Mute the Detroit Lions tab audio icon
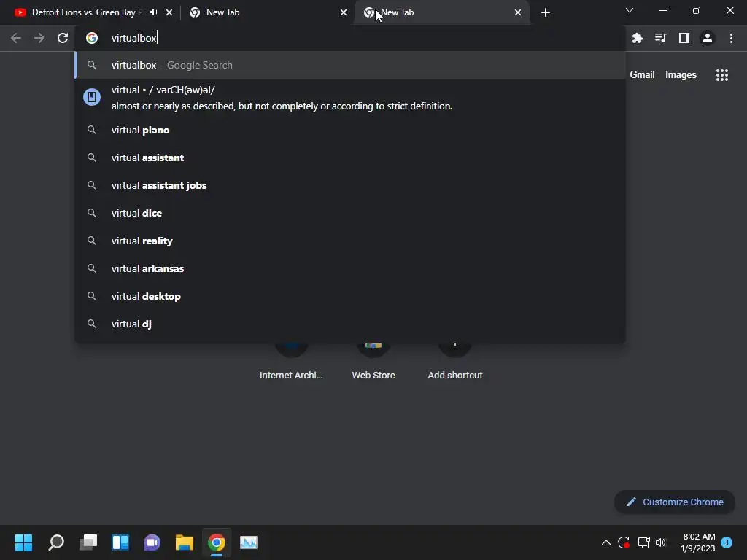 coord(153,12)
